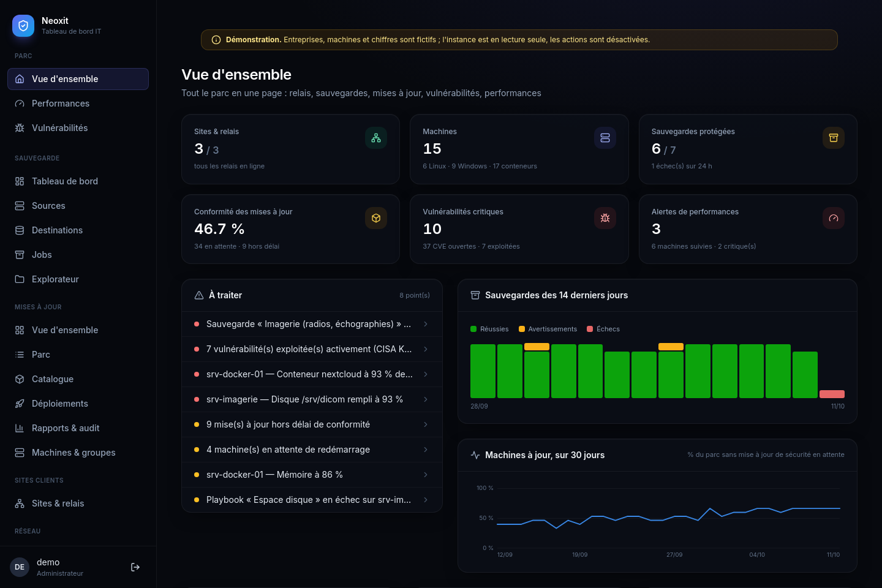The image size is (882, 588).
Task: Click the DE user avatar
Action: click(x=20, y=567)
